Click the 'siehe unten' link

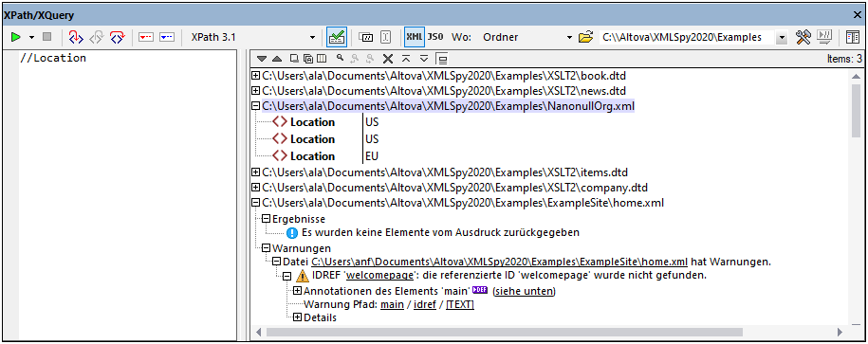[524, 291]
